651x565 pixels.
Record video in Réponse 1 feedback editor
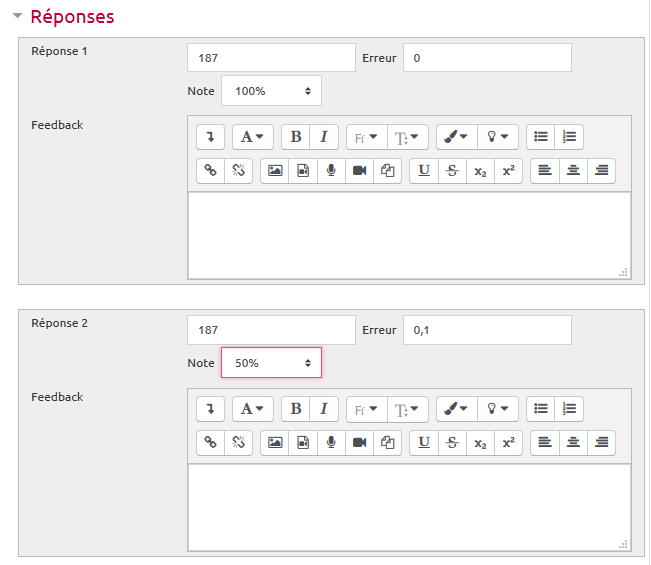(359, 171)
